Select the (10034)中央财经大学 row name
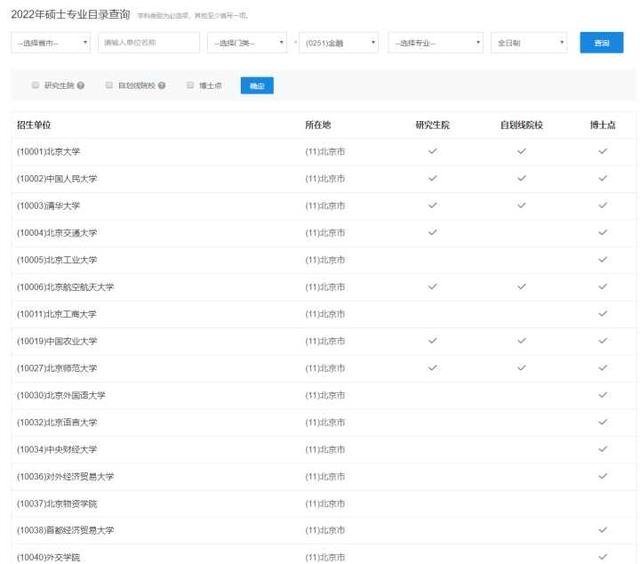This screenshot has height=564, width=640. click(57, 449)
